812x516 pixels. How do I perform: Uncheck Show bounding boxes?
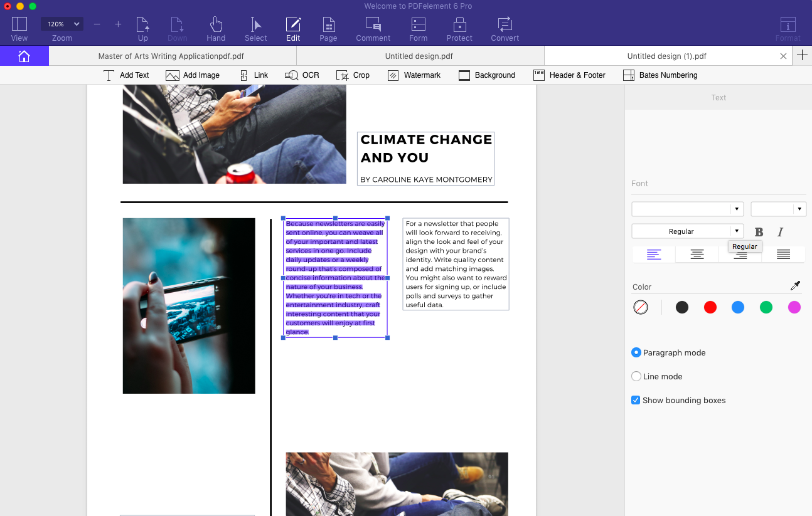coord(636,399)
